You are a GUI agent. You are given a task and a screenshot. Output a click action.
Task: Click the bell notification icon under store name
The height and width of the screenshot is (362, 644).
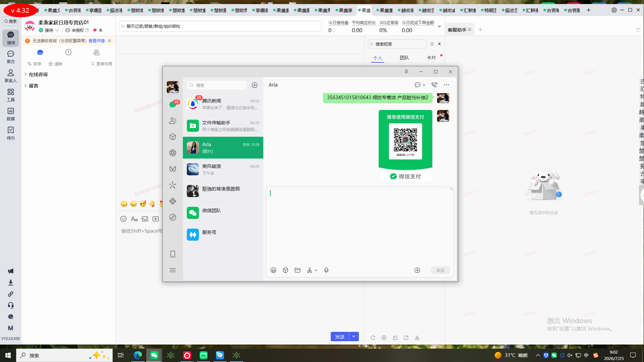tap(101, 30)
